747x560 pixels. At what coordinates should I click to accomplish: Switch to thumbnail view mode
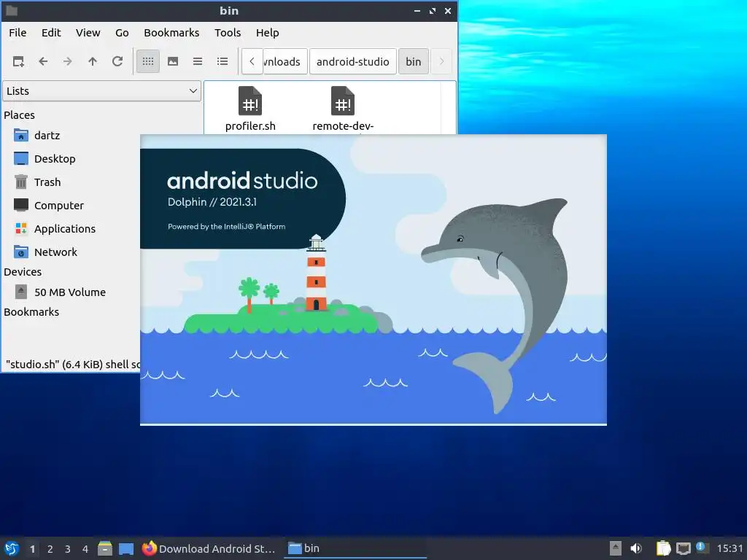coord(173,61)
